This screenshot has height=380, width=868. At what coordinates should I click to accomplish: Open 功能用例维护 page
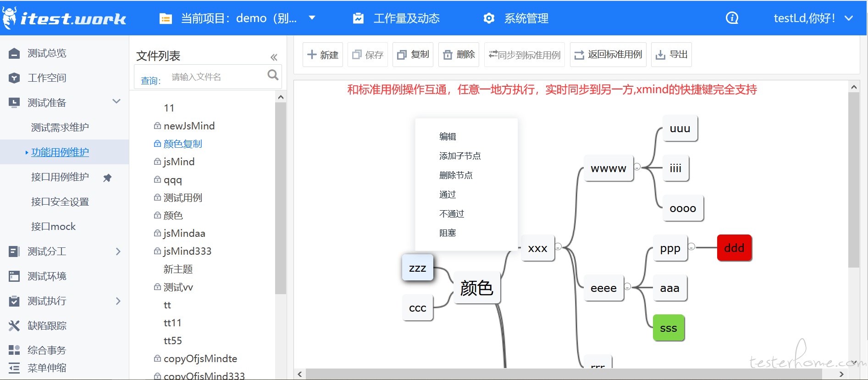pos(60,152)
